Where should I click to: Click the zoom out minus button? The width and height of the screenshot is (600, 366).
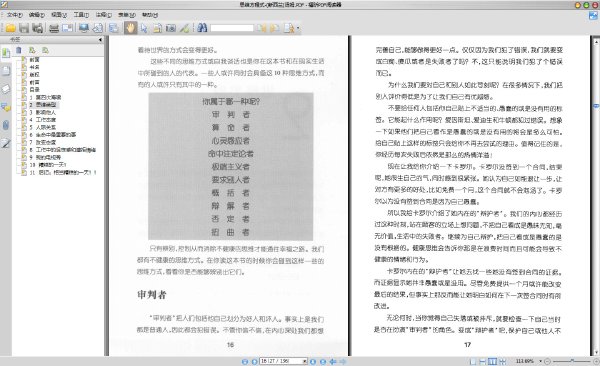tap(547, 361)
